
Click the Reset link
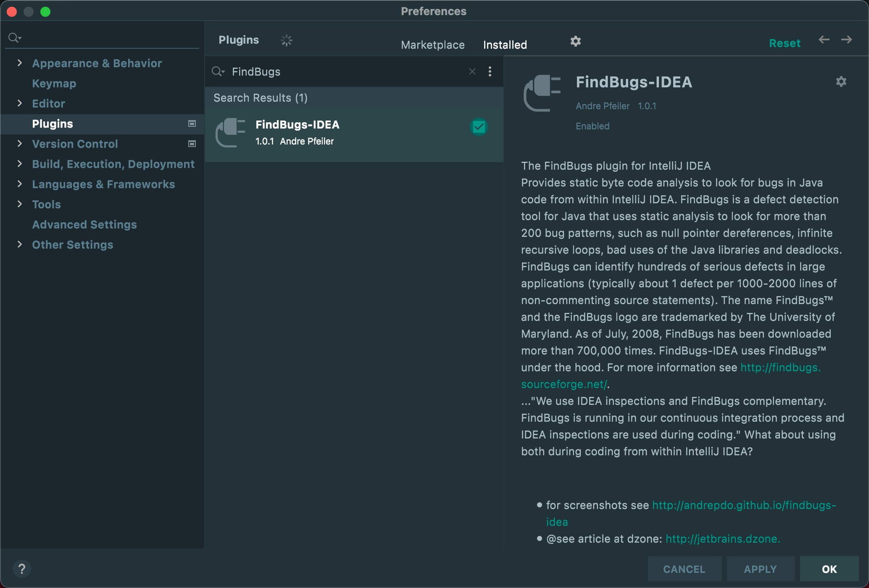pos(784,43)
